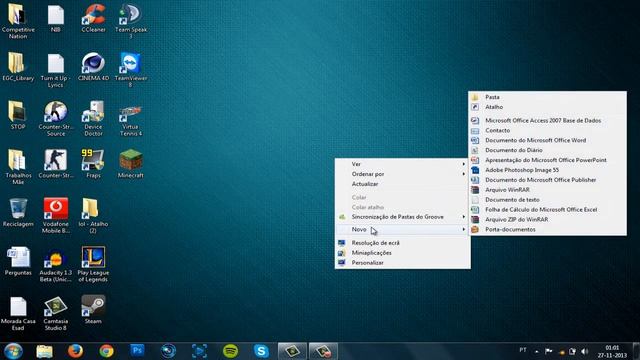Launch Virtua Tennis 4 shortcut
The height and width of the screenshot is (360, 640).
coord(131,119)
